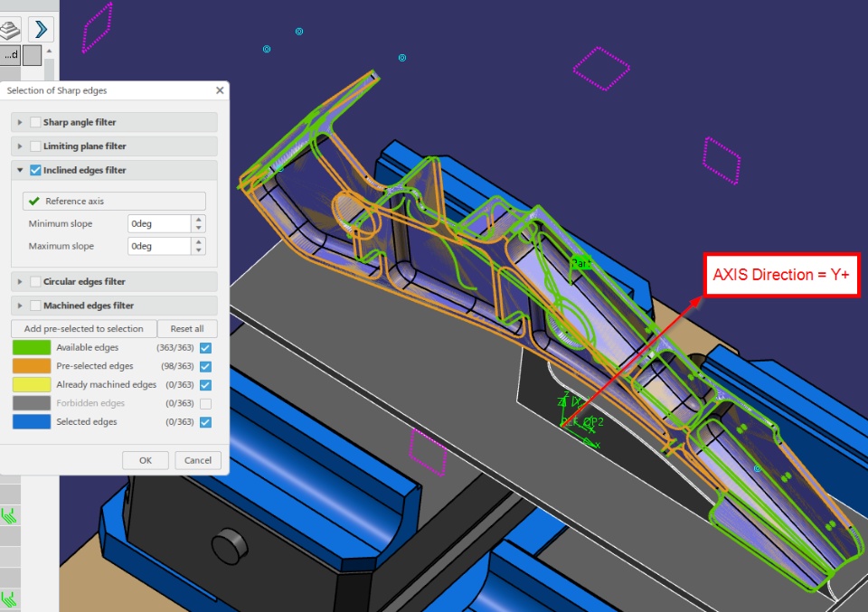This screenshot has width=868, height=612.
Task: Enable the Limiting plane filter checkbox
Action: [x=35, y=146]
